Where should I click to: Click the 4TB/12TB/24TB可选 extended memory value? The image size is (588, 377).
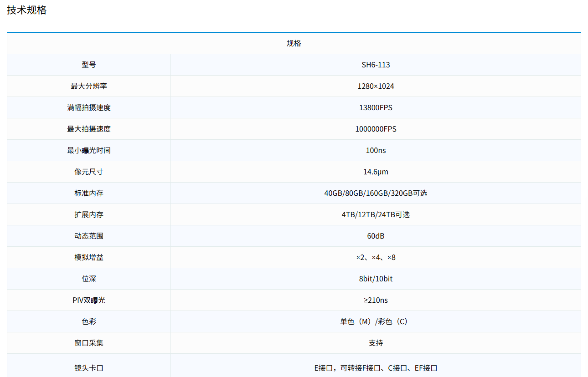[x=376, y=214]
